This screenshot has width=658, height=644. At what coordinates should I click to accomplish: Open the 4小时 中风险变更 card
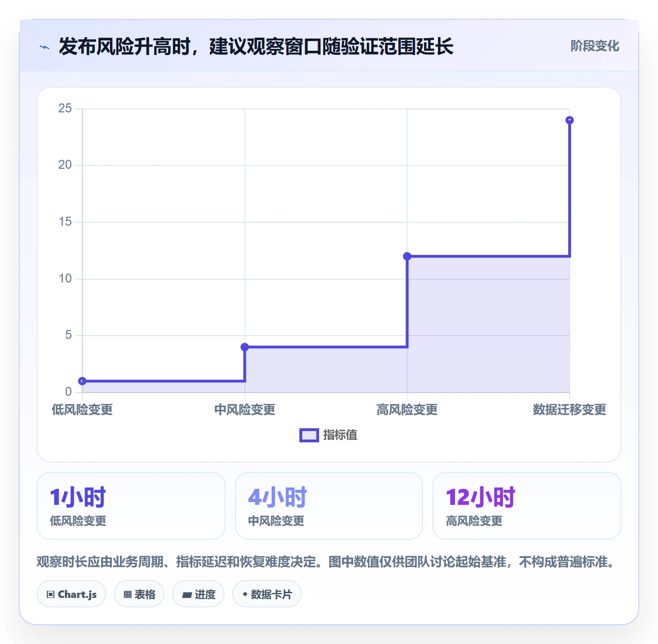coord(329,506)
